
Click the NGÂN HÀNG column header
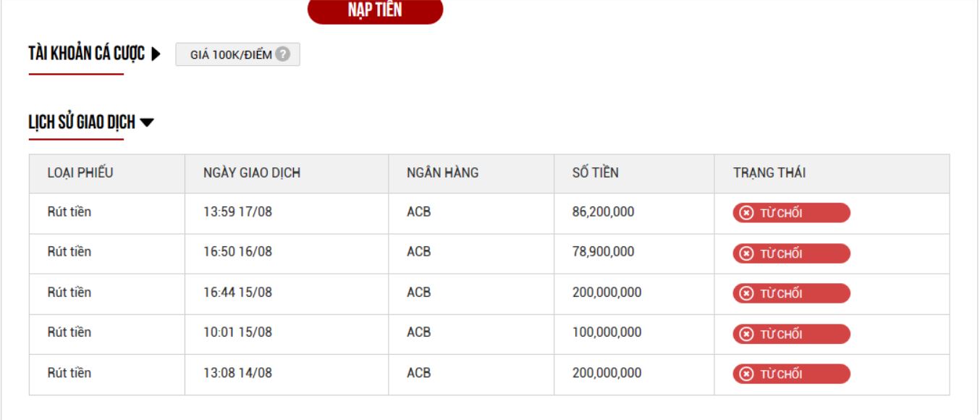tap(442, 173)
